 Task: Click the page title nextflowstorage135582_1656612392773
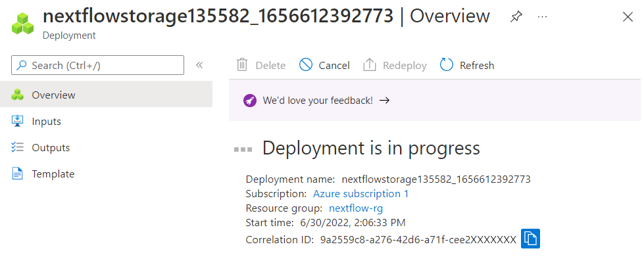[218, 16]
